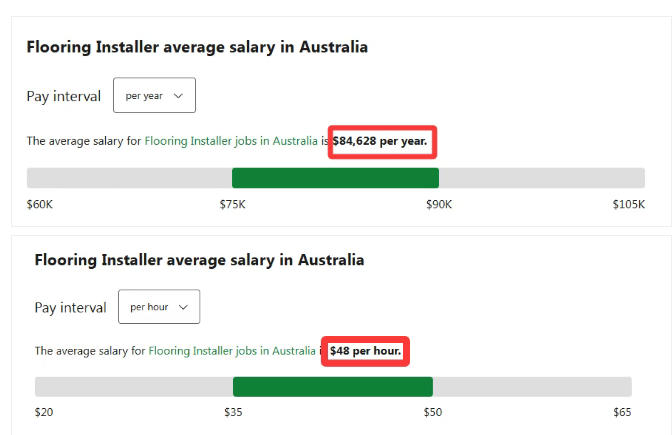Click the "Pay interval" label next to "per year"

pyautogui.click(x=64, y=96)
